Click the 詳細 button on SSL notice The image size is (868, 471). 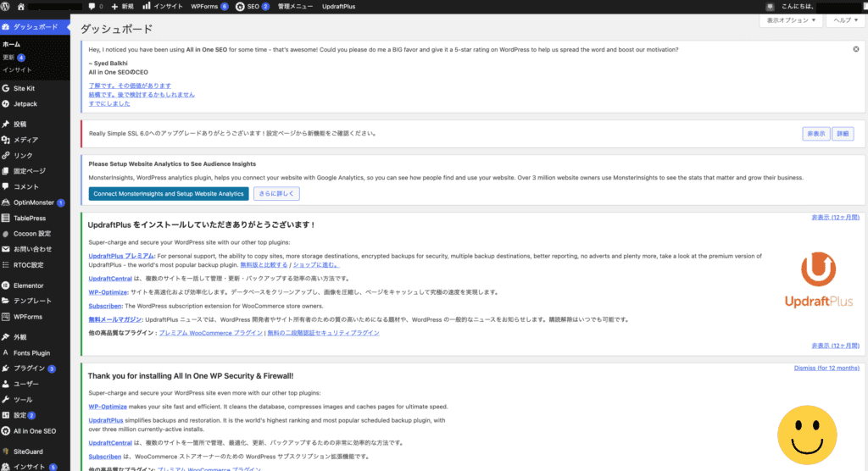pos(843,133)
